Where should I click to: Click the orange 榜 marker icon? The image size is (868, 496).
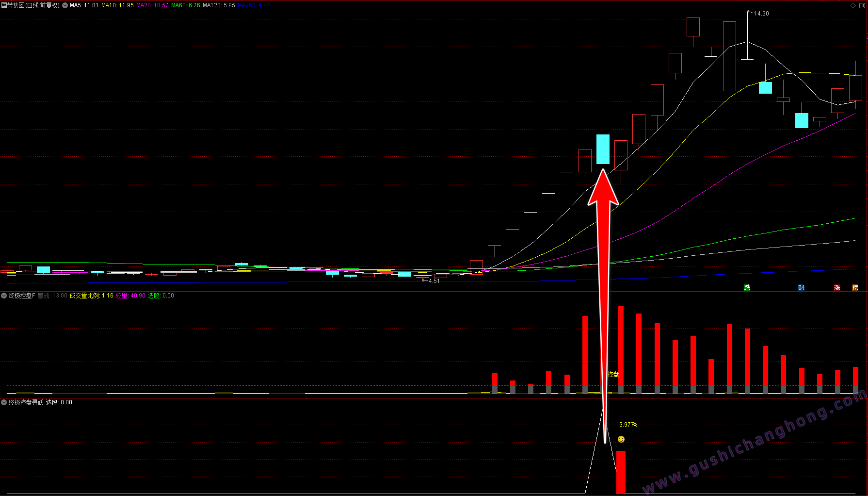click(855, 287)
